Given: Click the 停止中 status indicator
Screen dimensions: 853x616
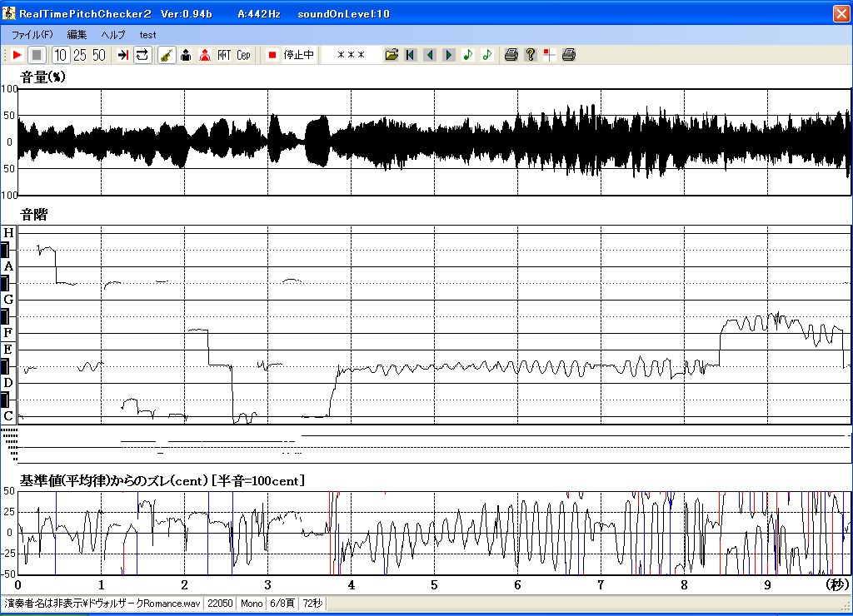Looking at the screenshot, I should tap(299, 55).
